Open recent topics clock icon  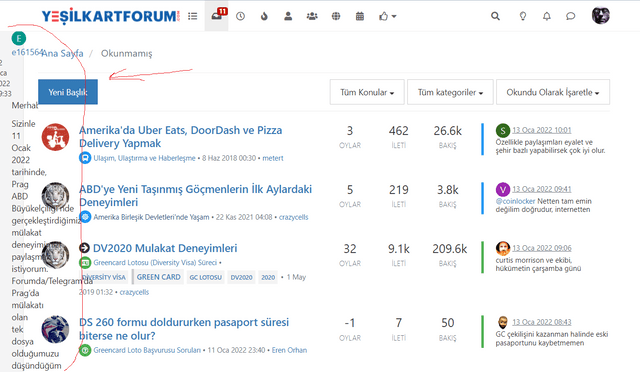240,16
